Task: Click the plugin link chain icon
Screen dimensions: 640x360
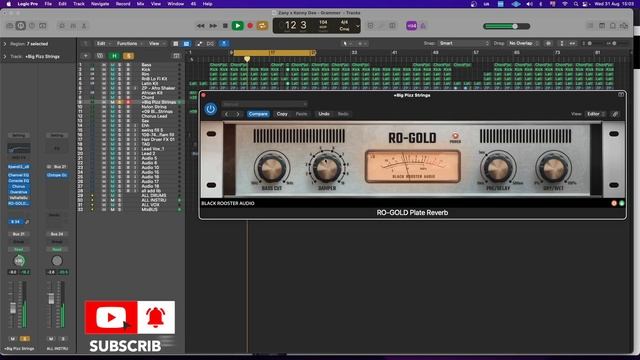Action: 615,114
